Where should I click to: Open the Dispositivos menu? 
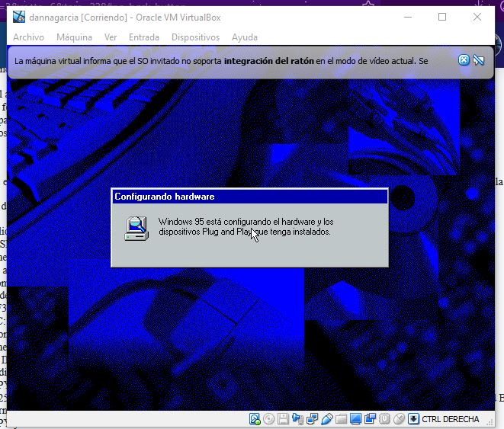click(195, 37)
